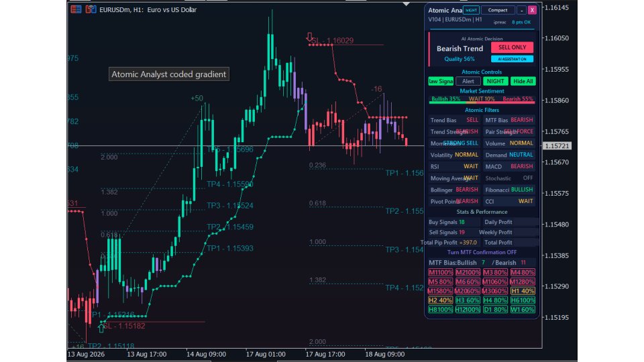Select the M3 80% timeframe box
Image resolution: width=644 pixels, height=362 pixels.
click(495, 273)
